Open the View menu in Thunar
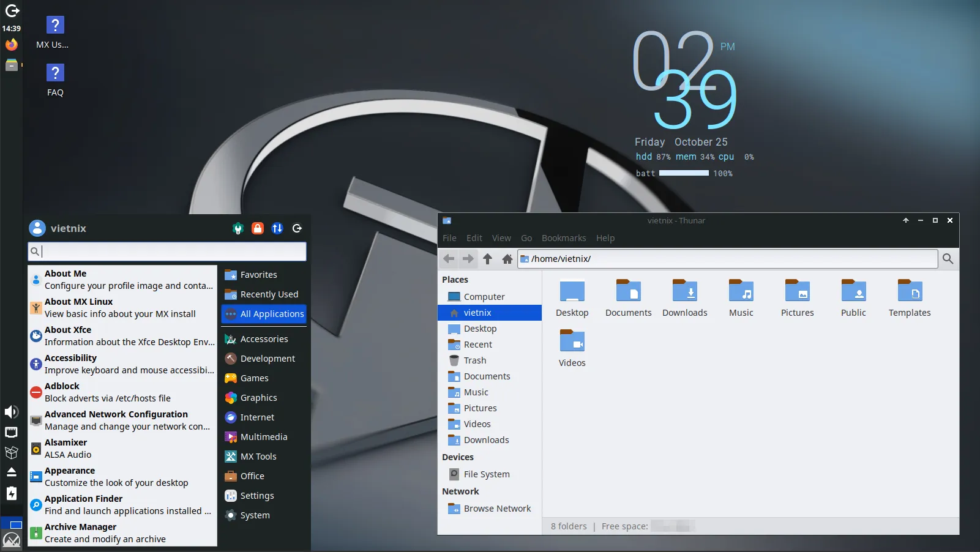 (501, 238)
